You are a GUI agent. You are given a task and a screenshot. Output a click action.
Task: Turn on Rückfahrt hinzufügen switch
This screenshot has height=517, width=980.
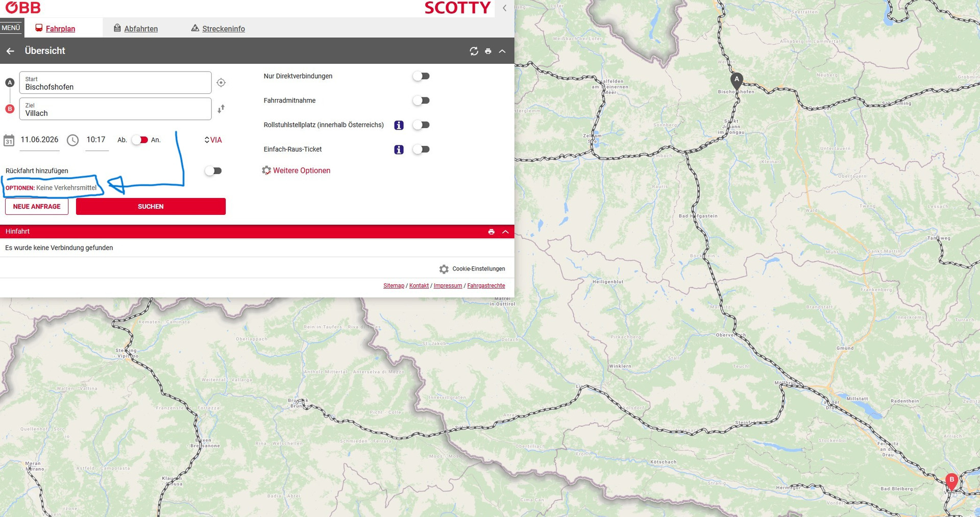point(213,171)
